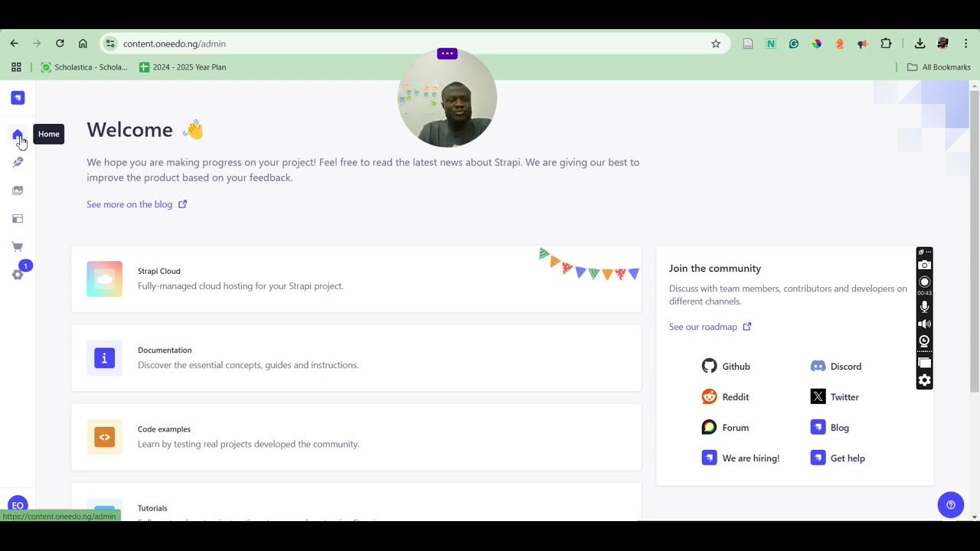Open Content-Type Builder layout icon in sidebar
This screenshot has height=551, width=980.
coord(18,219)
